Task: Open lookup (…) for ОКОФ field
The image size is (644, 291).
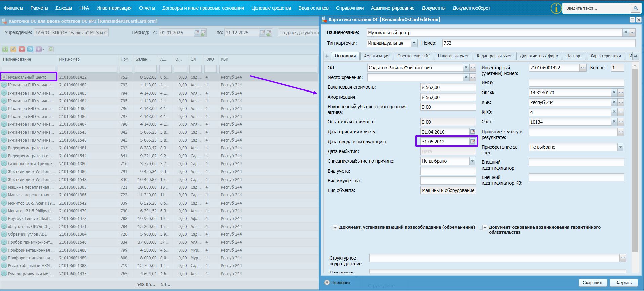Action: click(621, 92)
